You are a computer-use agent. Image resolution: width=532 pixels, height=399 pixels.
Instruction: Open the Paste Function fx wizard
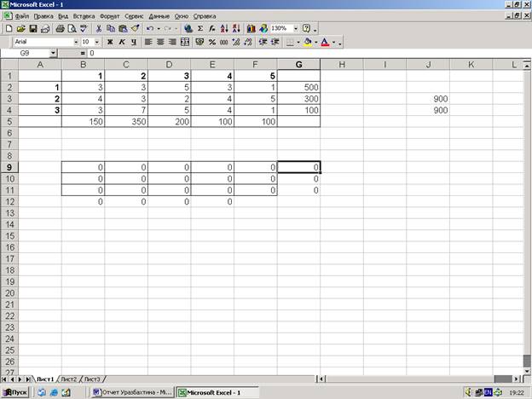(212, 29)
